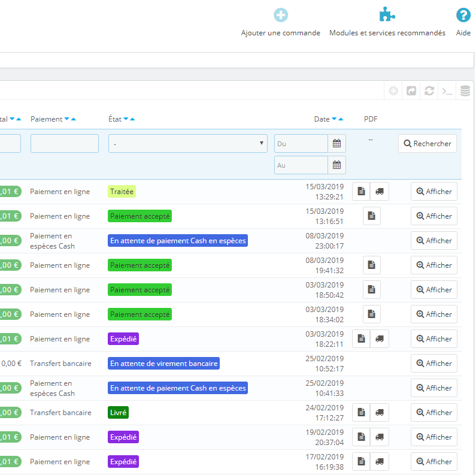Open the Du date calendar icon
The height and width of the screenshot is (475, 476).
pyautogui.click(x=336, y=143)
